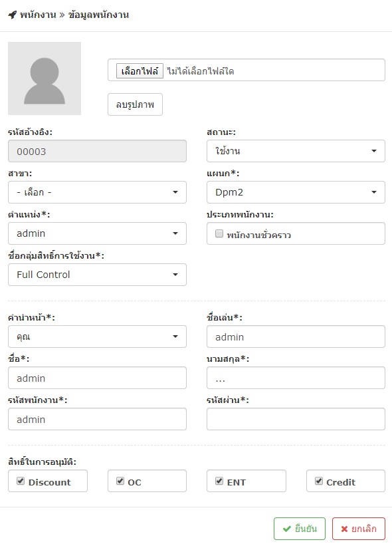Click into the รหัสผ่าน password field
This screenshot has height=546, width=392.
296,419
